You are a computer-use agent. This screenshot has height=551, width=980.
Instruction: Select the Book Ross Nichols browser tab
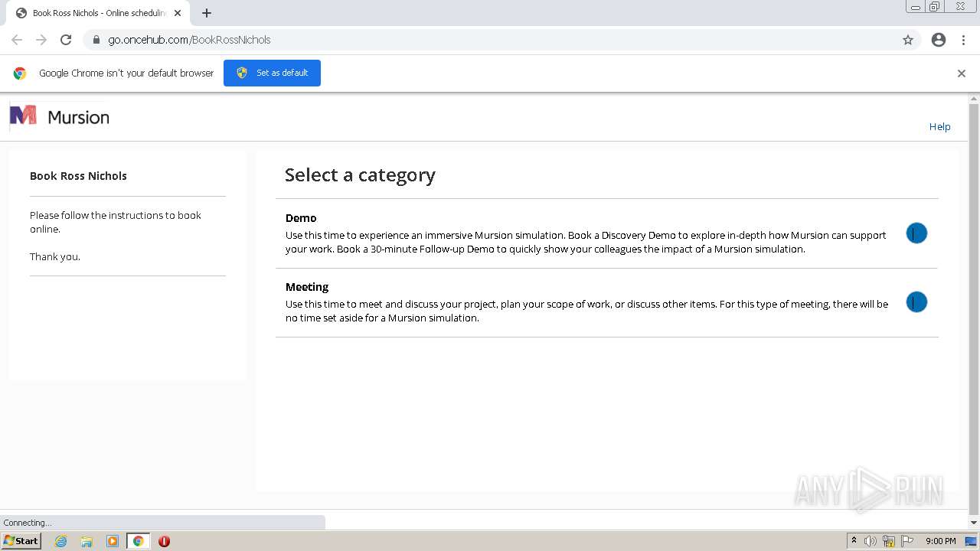(x=98, y=13)
